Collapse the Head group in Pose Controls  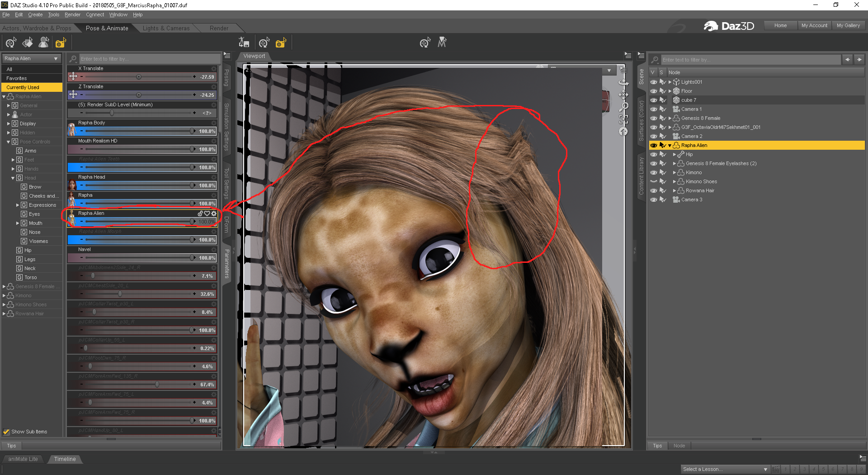coord(13,178)
